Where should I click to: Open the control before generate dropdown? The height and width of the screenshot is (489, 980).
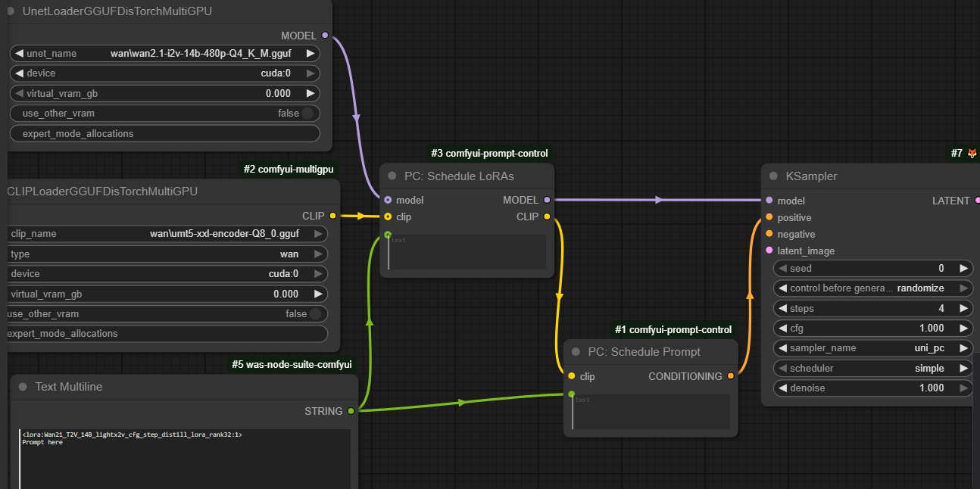[x=873, y=288]
